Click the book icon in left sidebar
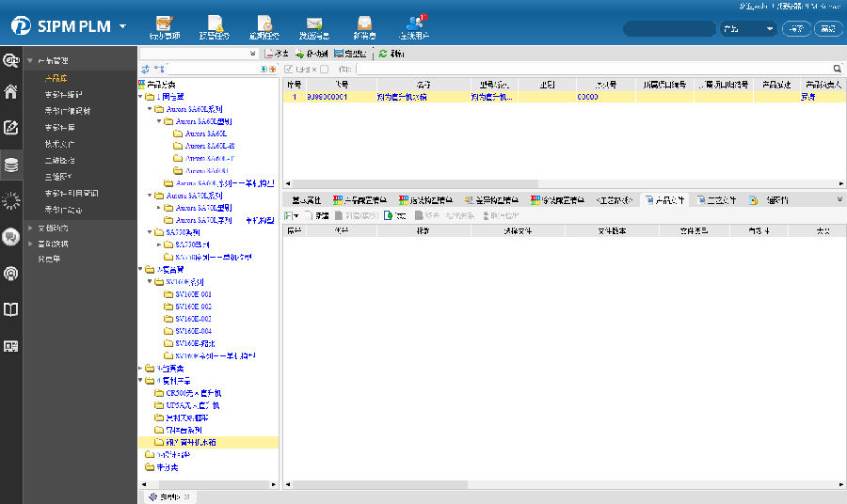 point(11,309)
